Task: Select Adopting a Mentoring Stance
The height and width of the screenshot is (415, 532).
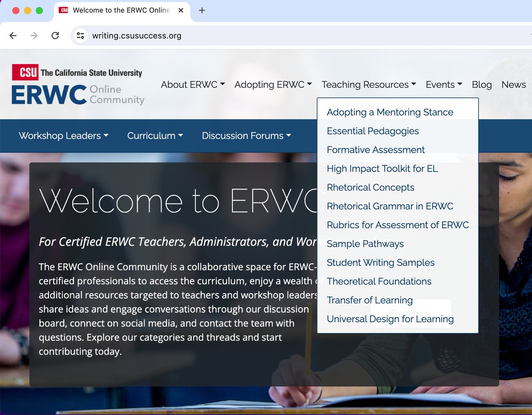Action: 390,112
